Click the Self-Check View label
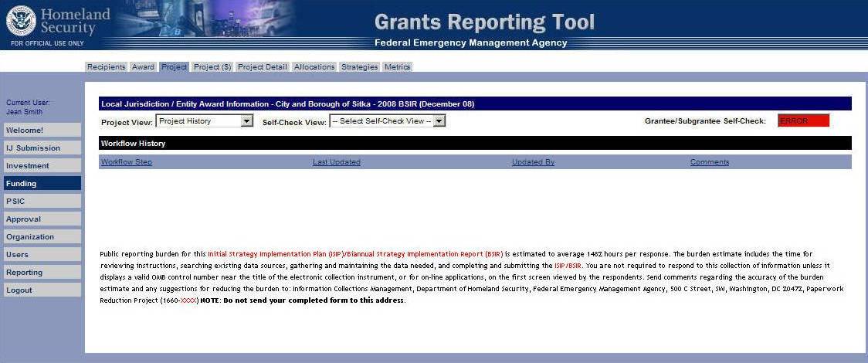Screen dimensions: 868x363 tap(294, 122)
